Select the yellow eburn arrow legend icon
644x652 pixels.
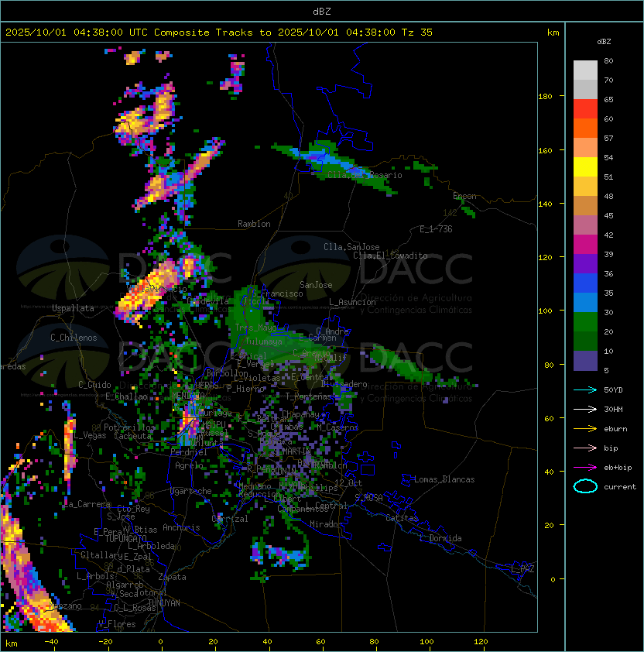[x=585, y=428]
